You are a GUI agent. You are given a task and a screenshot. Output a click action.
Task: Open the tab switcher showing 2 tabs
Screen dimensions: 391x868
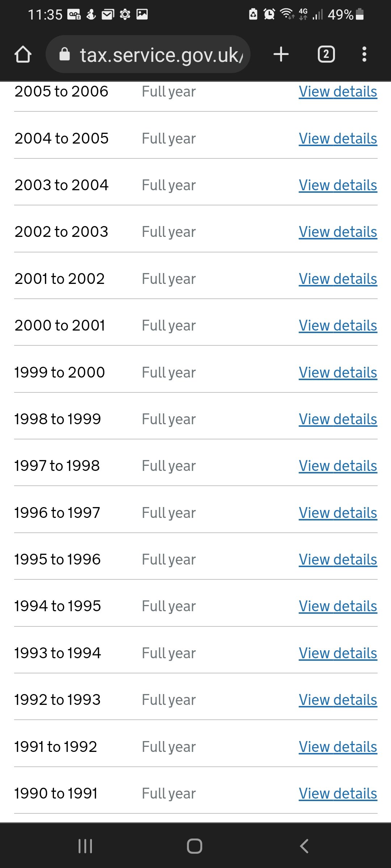click(326, 55)
